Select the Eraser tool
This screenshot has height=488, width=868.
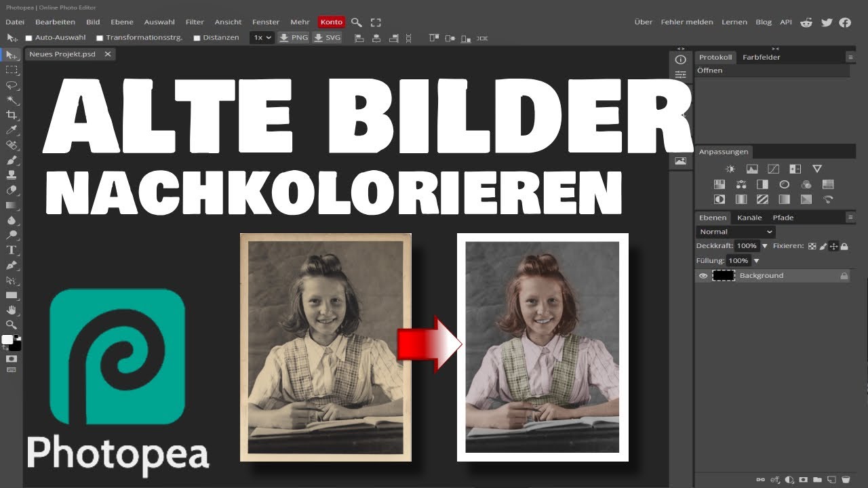(x=12, y=190)
